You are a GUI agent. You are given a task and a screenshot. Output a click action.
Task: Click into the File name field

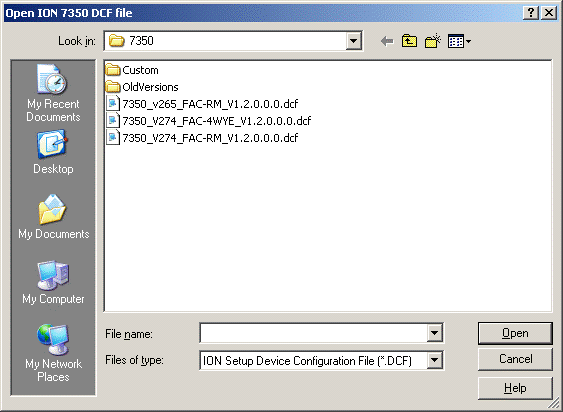tap(313, 333)
